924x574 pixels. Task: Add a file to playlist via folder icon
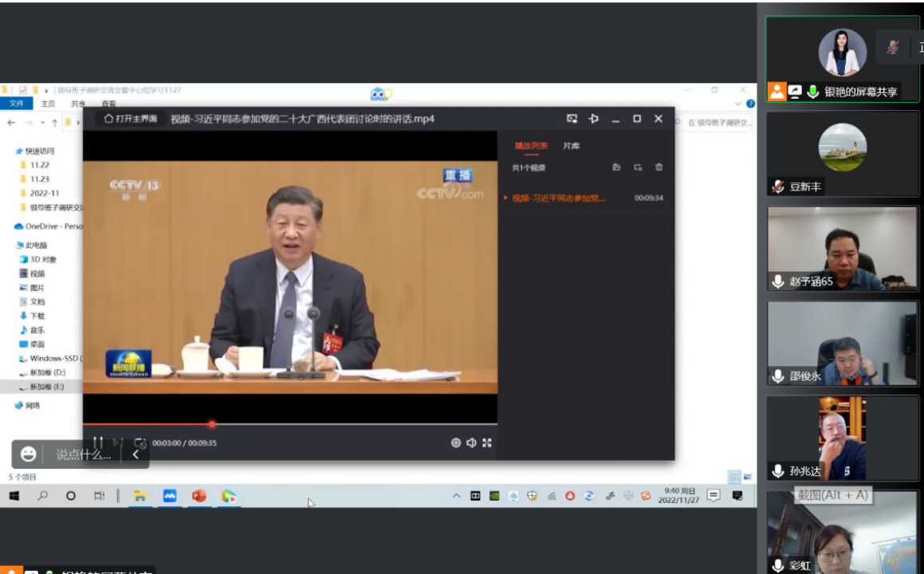pyautogui.click(x=616, y=167)
